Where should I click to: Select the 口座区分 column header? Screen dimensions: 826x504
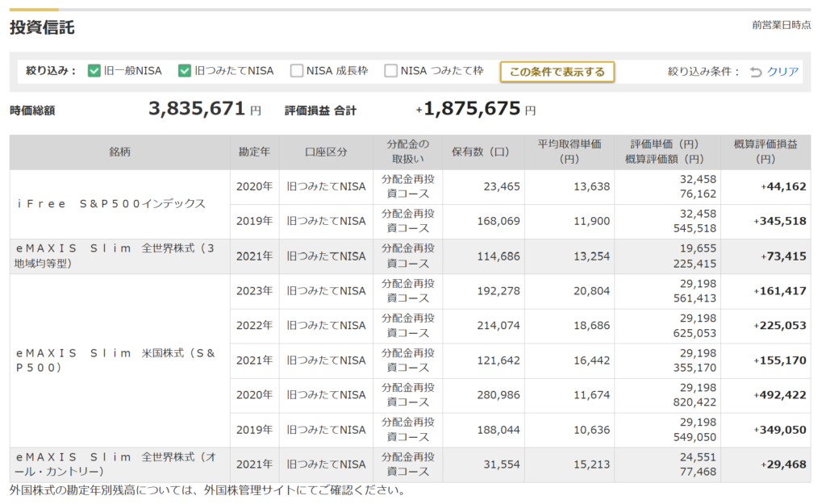coord(326,152)
